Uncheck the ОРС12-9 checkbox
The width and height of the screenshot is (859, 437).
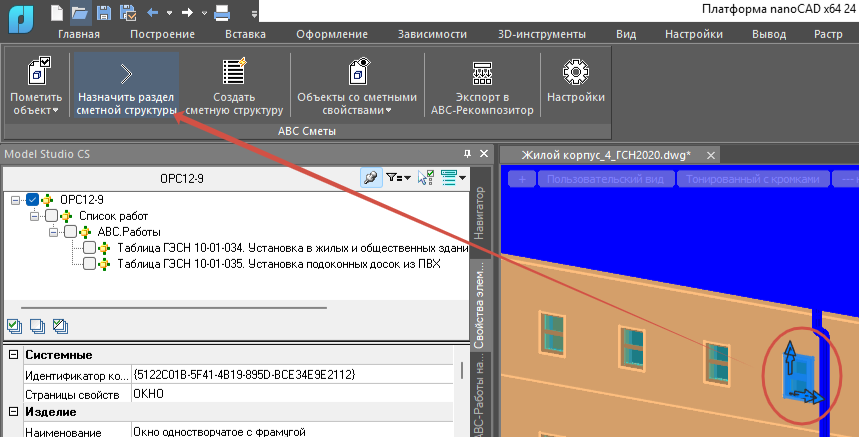(32, 200)
